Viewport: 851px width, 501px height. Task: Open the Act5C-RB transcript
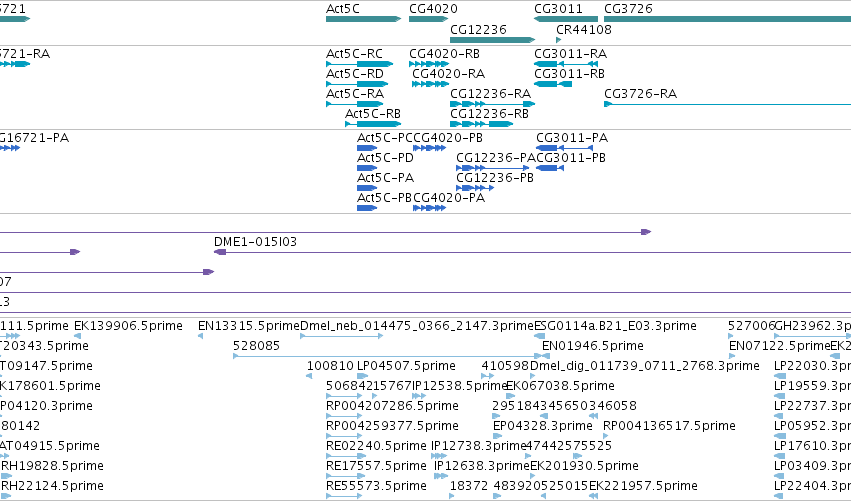click(x=373, y=114)
